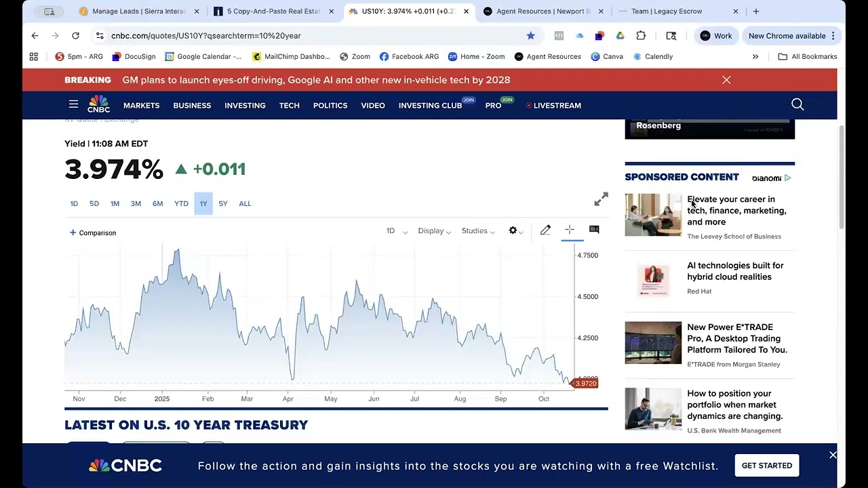Toggle the chart crosshair tool
868x488 pixels.
(x=570, y=230)
